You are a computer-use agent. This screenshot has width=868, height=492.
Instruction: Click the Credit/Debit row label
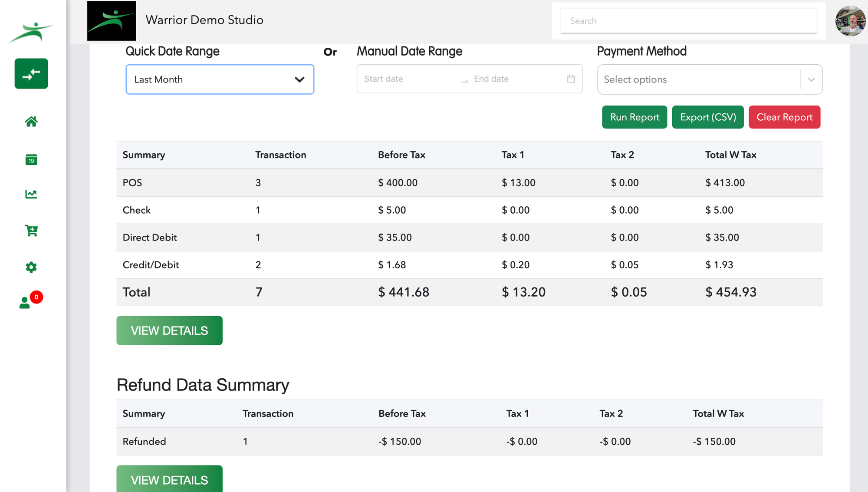pos(151,265)
